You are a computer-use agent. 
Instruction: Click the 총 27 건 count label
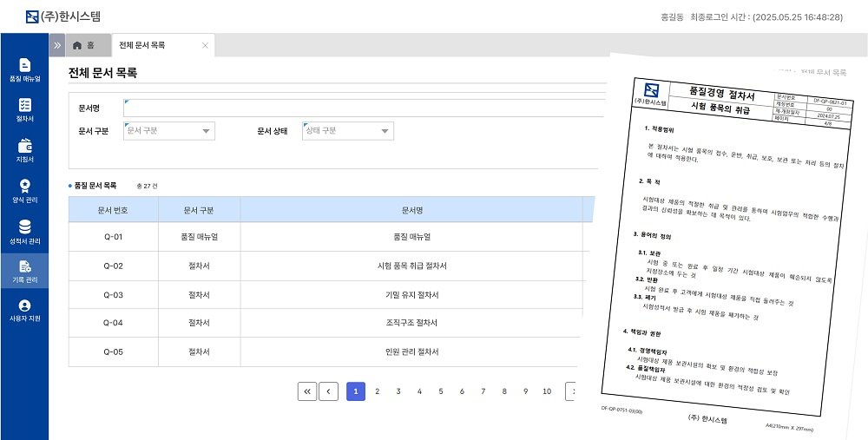(147, 186)
